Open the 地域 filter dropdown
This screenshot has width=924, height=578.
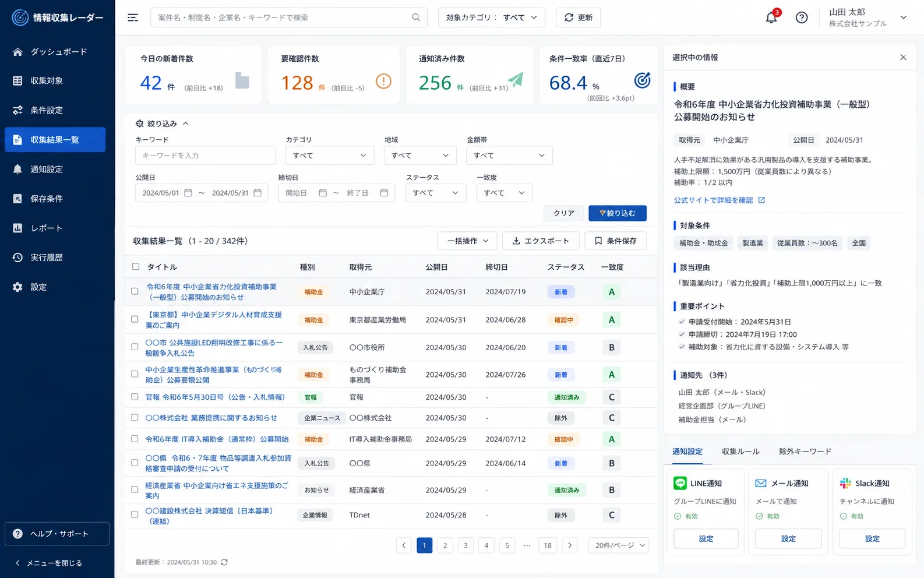tap(420, 156)
